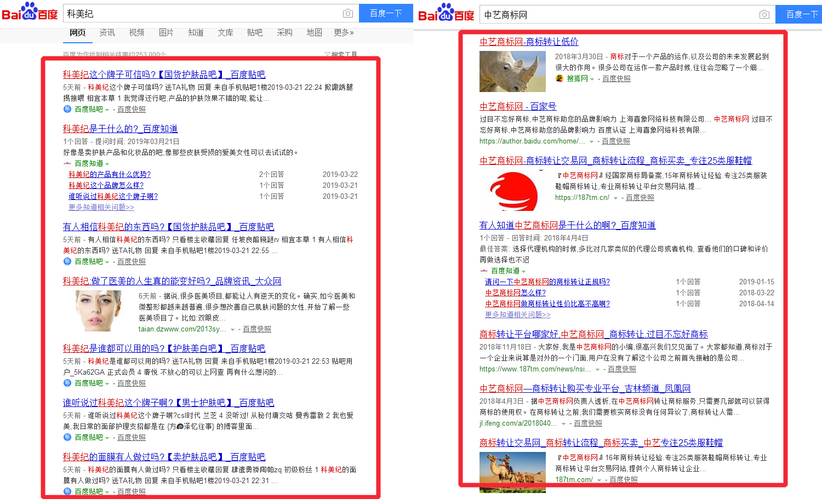The image size is (822, 504).
Task: Switch to the 采购 tab
Action: (284, 32)
